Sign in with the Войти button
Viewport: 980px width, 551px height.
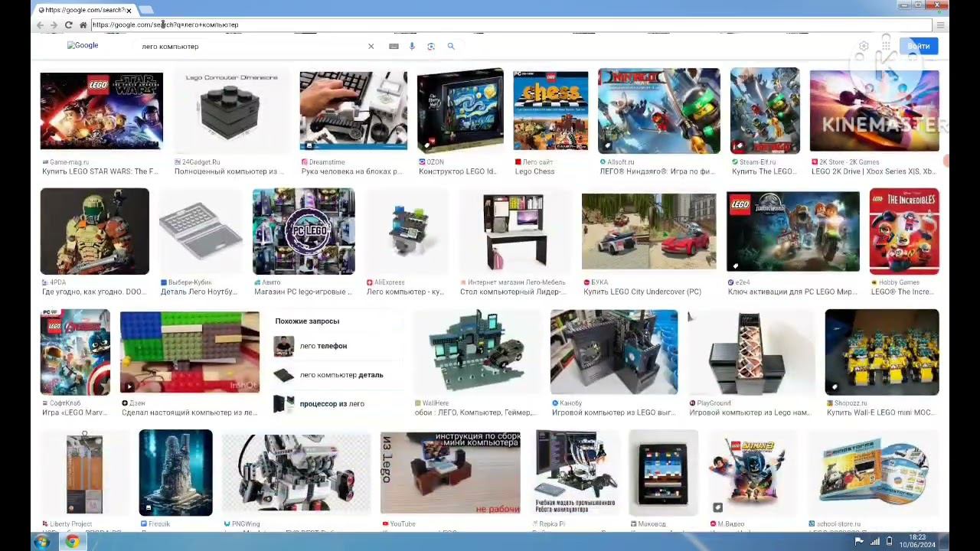[918, 47]
